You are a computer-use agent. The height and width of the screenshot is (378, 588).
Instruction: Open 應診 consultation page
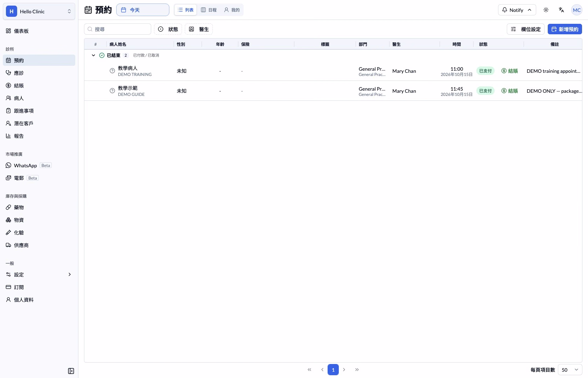[39, 73]
